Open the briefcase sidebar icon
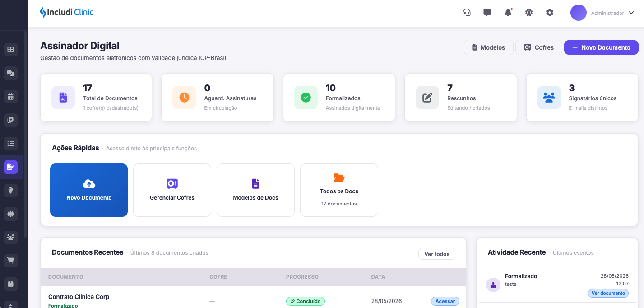This screenshot has height=308, width=644. [x=11, y=284]
